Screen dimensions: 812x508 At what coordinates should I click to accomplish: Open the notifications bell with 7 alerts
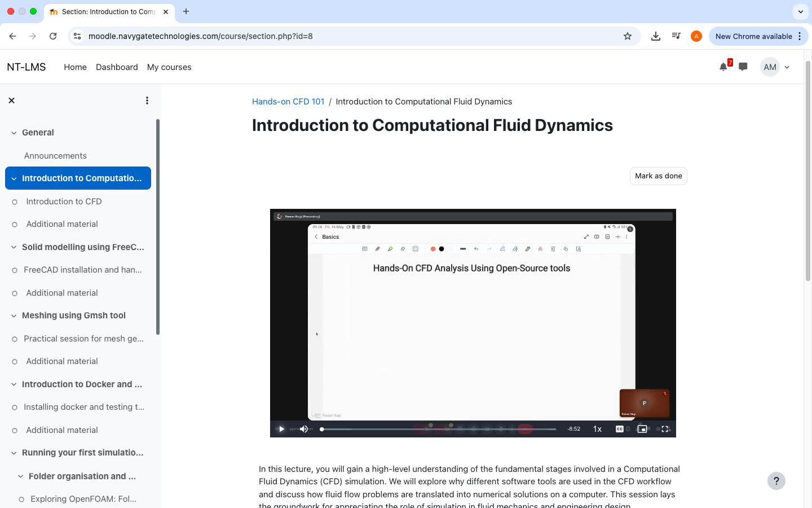(x=722, y=67)
